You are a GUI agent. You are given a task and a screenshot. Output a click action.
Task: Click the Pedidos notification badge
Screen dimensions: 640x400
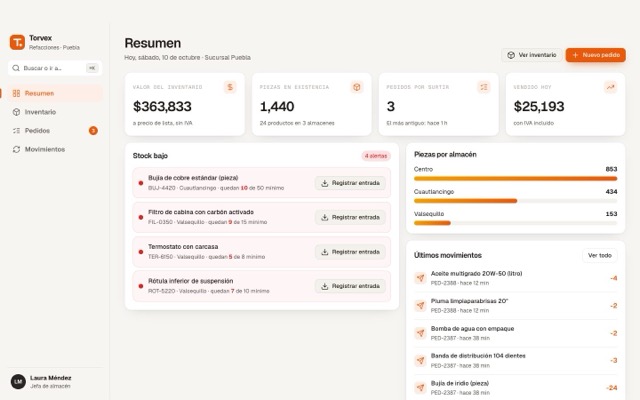pos(93,131)
